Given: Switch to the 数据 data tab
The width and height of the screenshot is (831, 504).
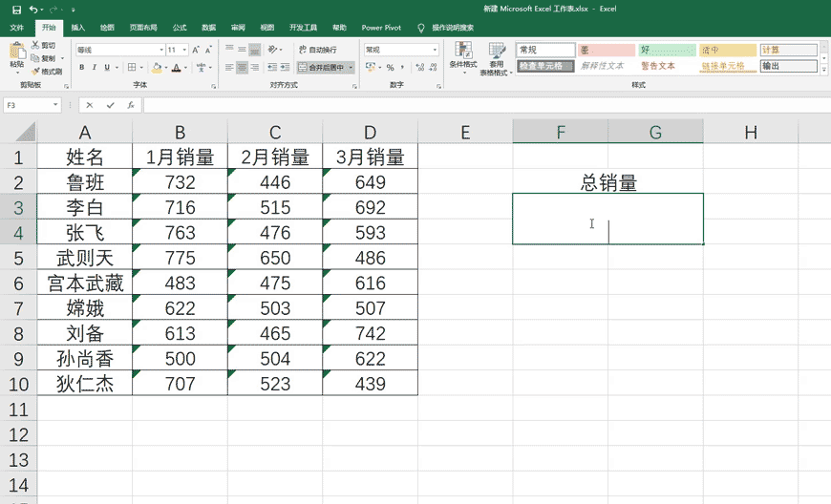Looking at the screenshot, I should coord(209,28).
